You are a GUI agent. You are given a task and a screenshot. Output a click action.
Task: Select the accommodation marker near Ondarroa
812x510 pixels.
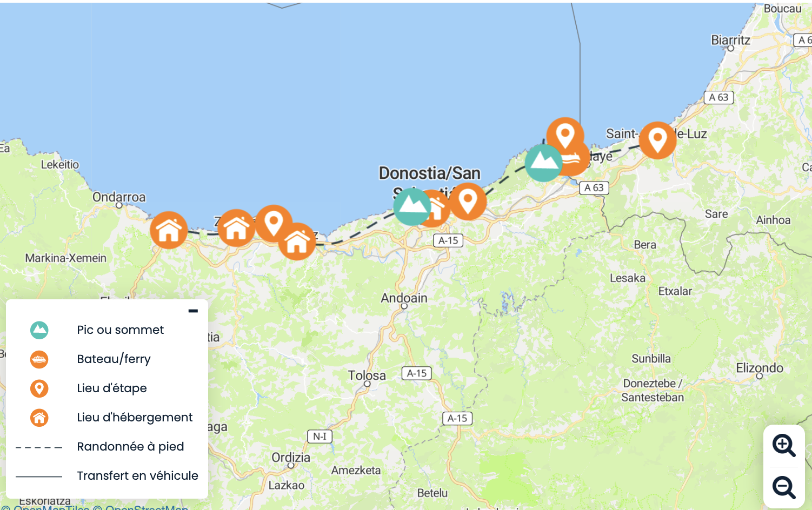coord(169,230)
